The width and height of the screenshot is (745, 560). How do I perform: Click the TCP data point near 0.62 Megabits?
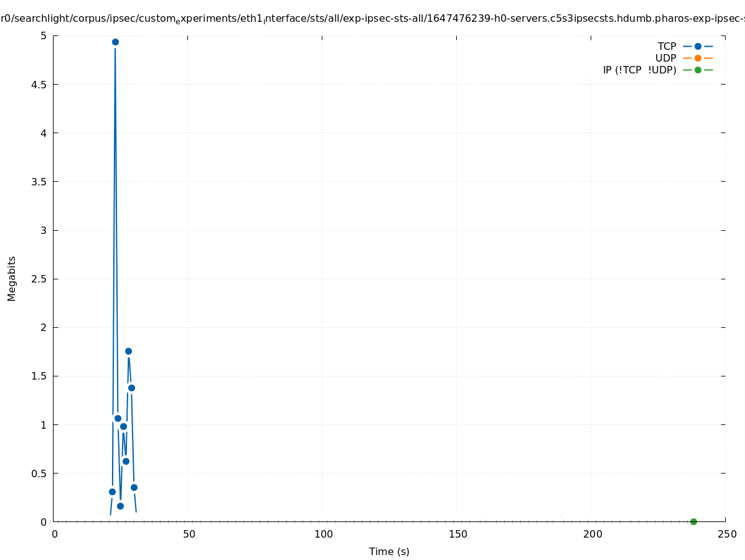pyautogui.click(x=126, y=461)
